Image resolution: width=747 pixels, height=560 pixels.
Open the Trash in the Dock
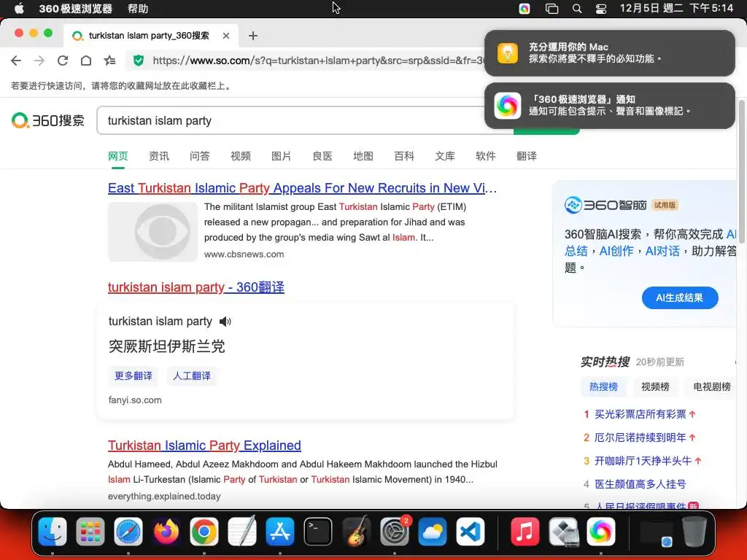(694, 532)
